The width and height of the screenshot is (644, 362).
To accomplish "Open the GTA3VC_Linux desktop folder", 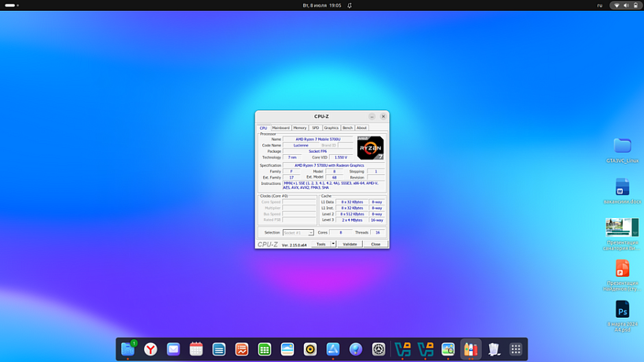I will [x=622, y=146].
